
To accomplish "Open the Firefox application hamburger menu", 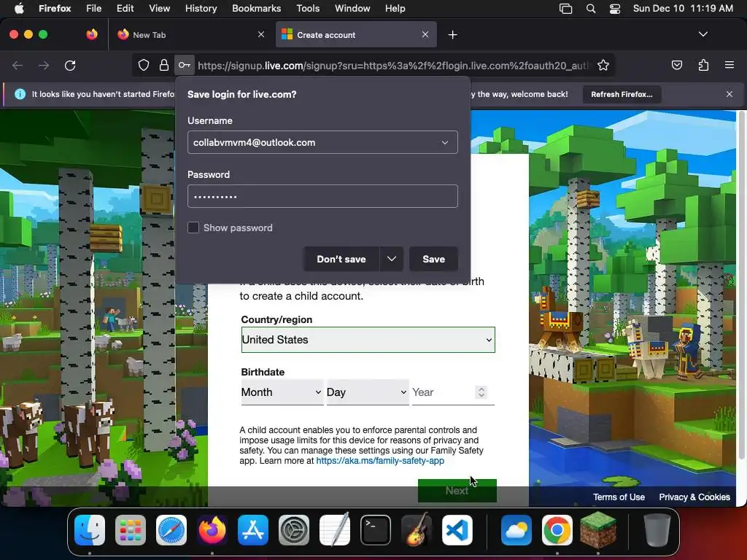I will pos(729,65).
